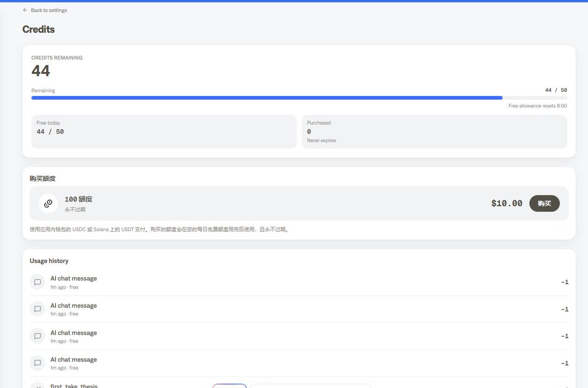This screenshot has width=588, height=388.
Task: Click the "永不过期" subtitle
Action: point(75,210)
